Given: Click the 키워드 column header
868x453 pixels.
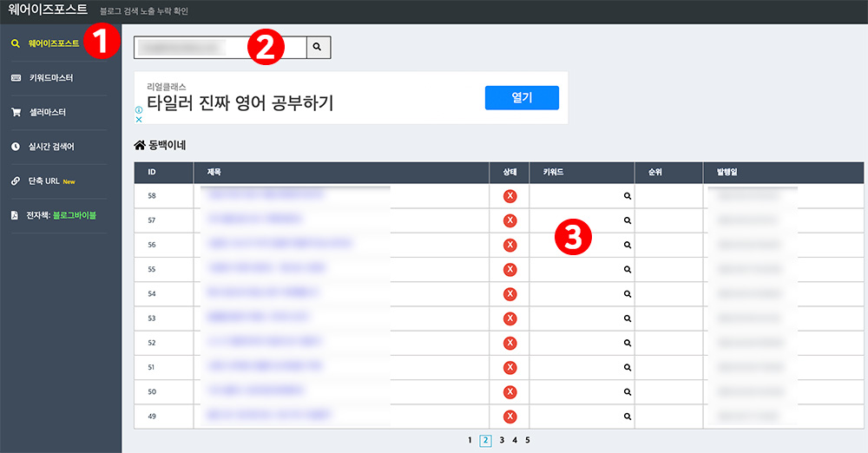Looking at the screenshot, I should [582, 172].
